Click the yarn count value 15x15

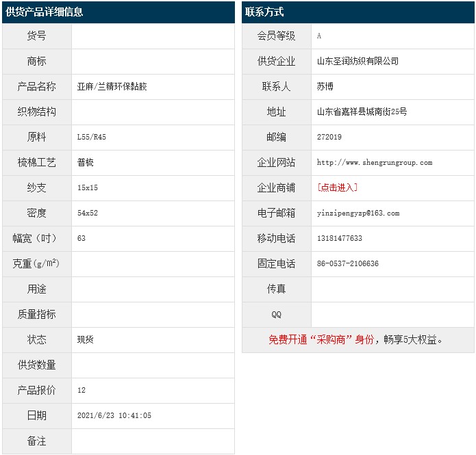(88, 188)
